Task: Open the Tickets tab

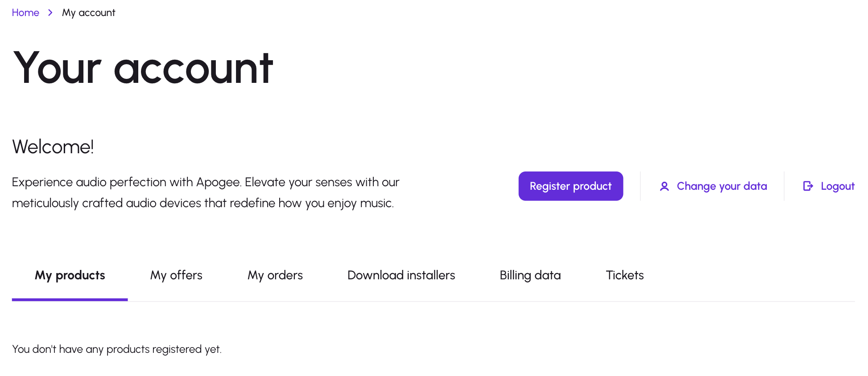Action: point(624,275)
